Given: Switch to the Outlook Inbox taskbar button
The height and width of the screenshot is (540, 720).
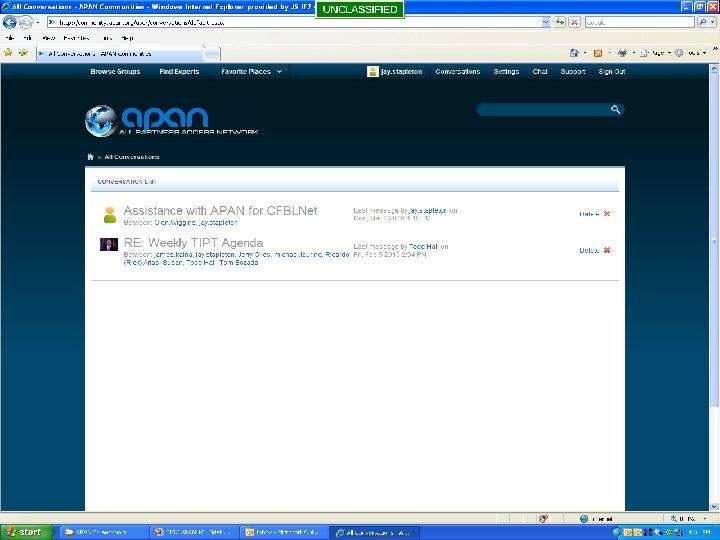Looking at the screenshot, I should click(x=283, y=532).
